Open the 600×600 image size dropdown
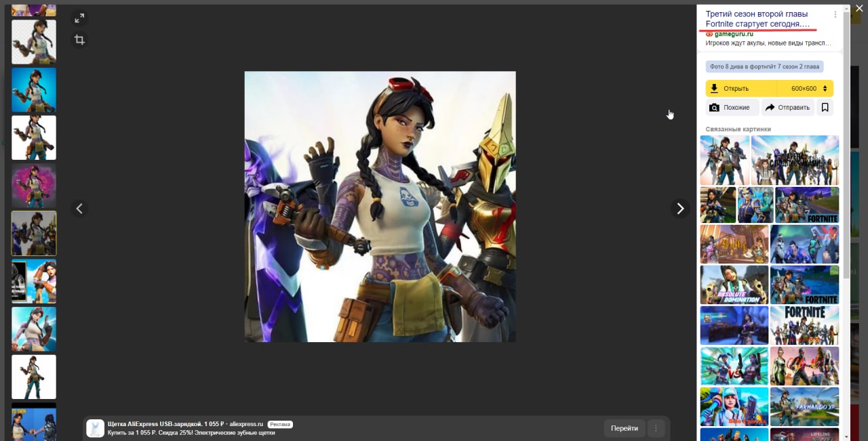The height and width of the screenshot is (441, 868). coord(806,89)
